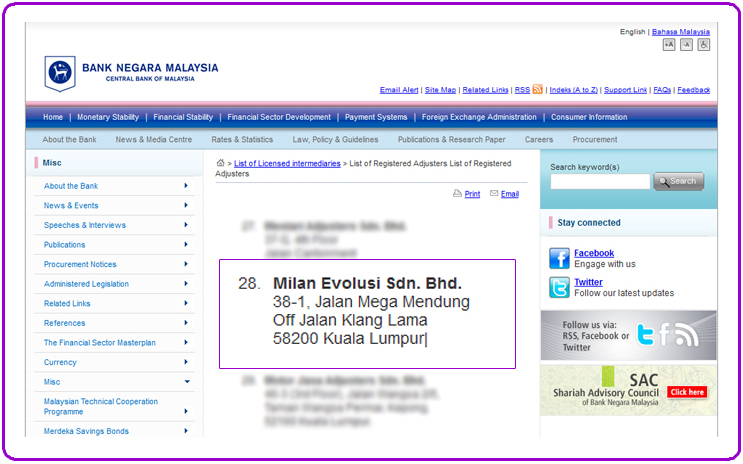The height and width of the screenshot is (464, 743).
Task: Click the email envelope icon
Action: 494,193
